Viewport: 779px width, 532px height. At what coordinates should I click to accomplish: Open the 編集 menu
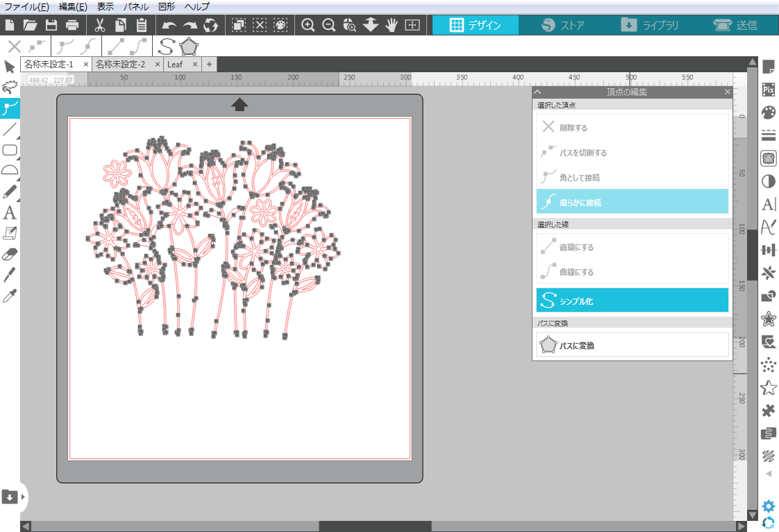[x=72, y=6]
